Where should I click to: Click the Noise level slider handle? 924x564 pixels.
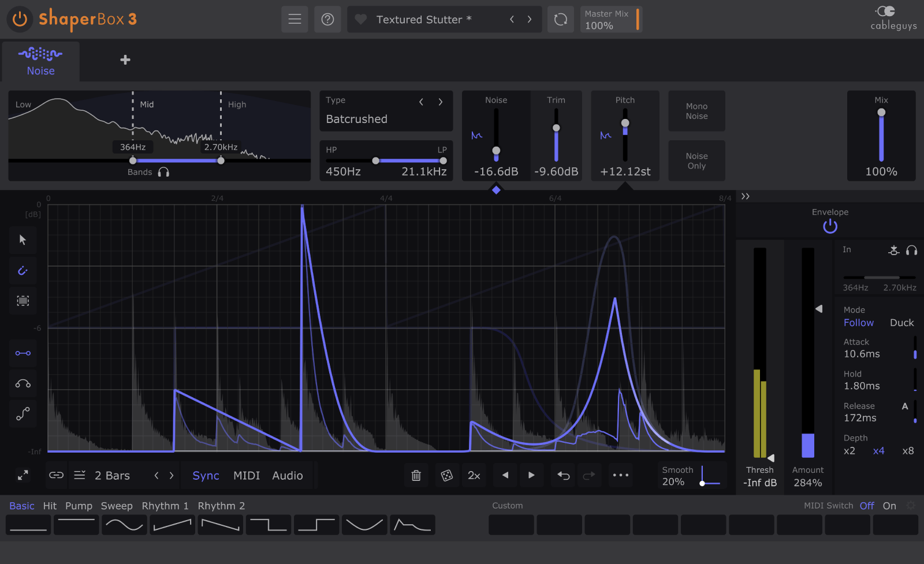pyautogui.click(x=496, y=151)
